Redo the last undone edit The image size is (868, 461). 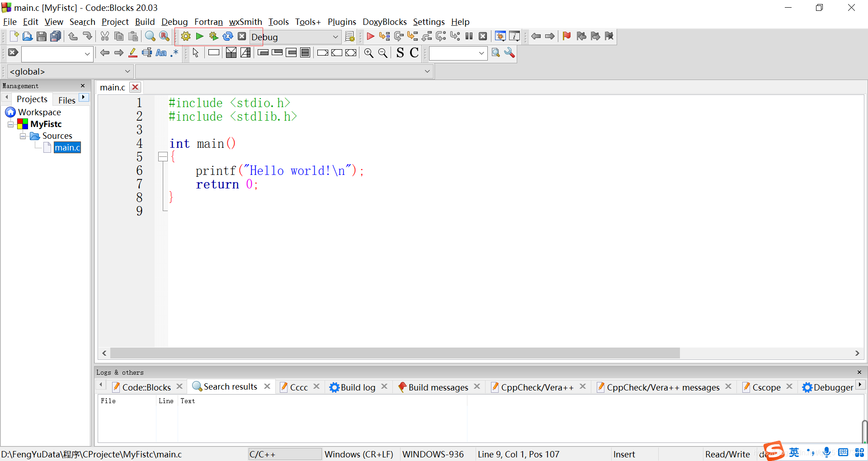pyautogui.click(x=87, y=36)
